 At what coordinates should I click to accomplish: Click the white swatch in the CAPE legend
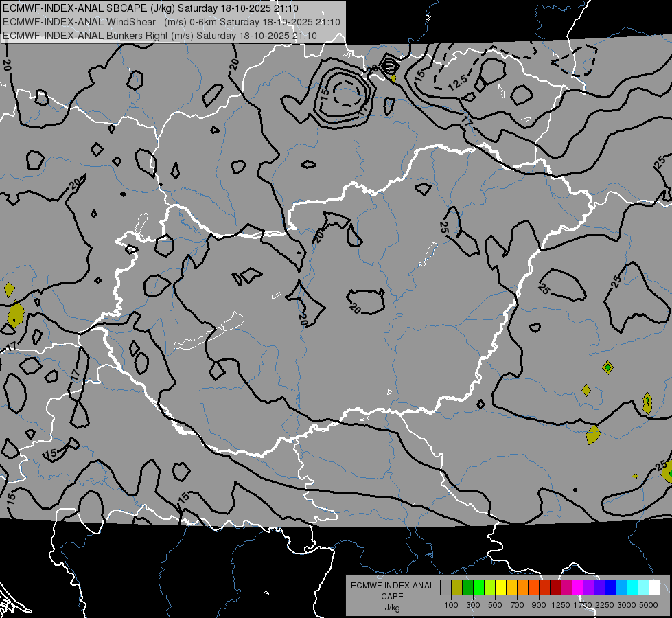(x=654, y=588)
